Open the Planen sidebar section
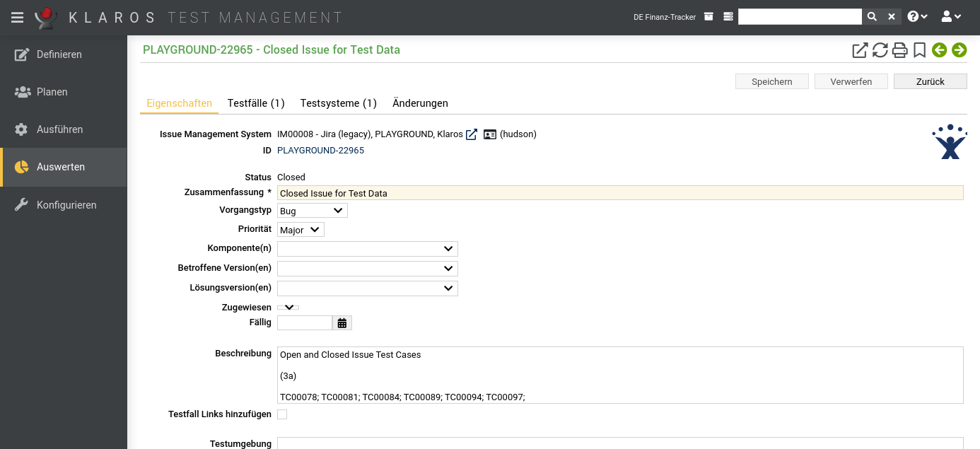The width and height of the screenshot is (980, 449). pos(64,92)
